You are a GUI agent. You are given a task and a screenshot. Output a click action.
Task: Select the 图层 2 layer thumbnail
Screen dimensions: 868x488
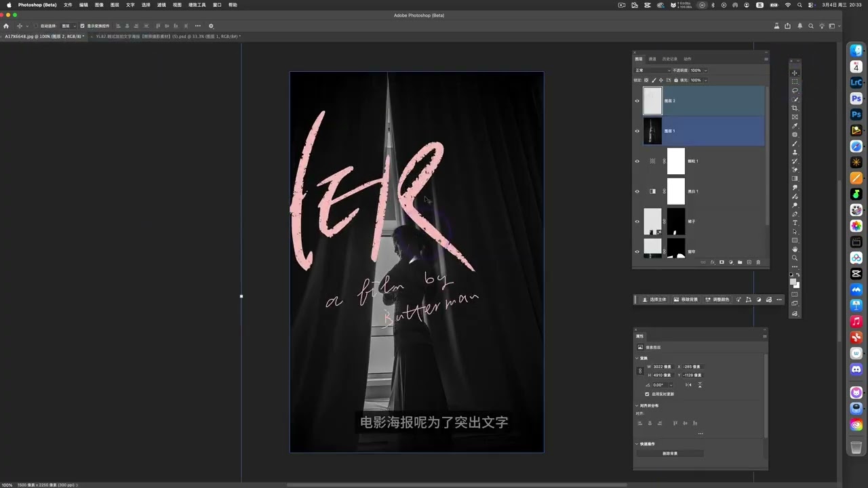652,101
